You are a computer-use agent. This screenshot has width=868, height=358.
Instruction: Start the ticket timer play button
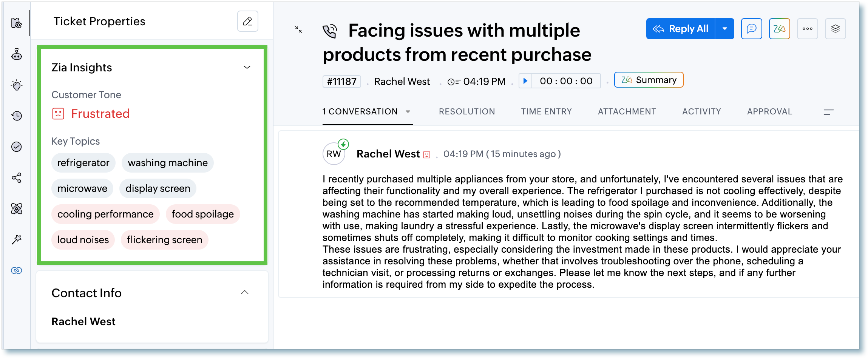pyautogui.click(x=525, y=81)
